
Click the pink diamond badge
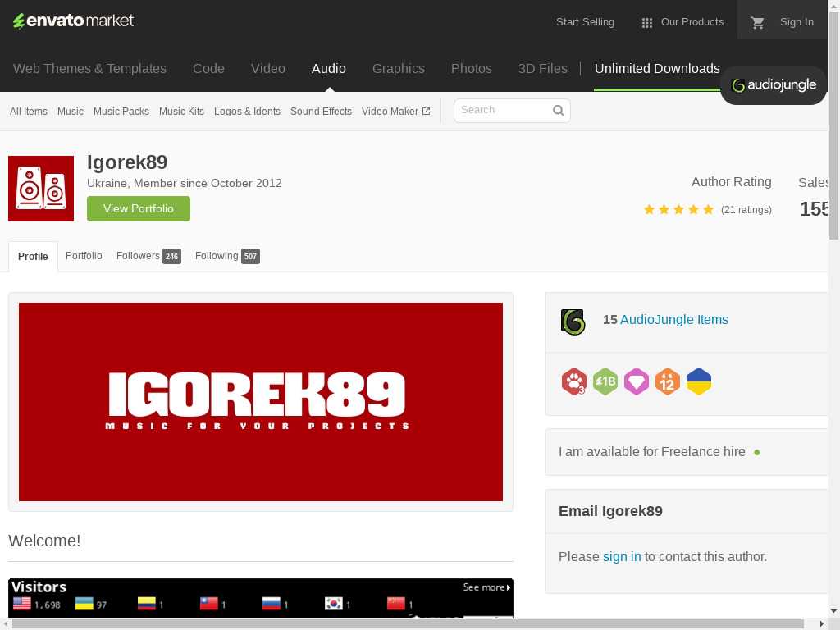pos(637,381)
